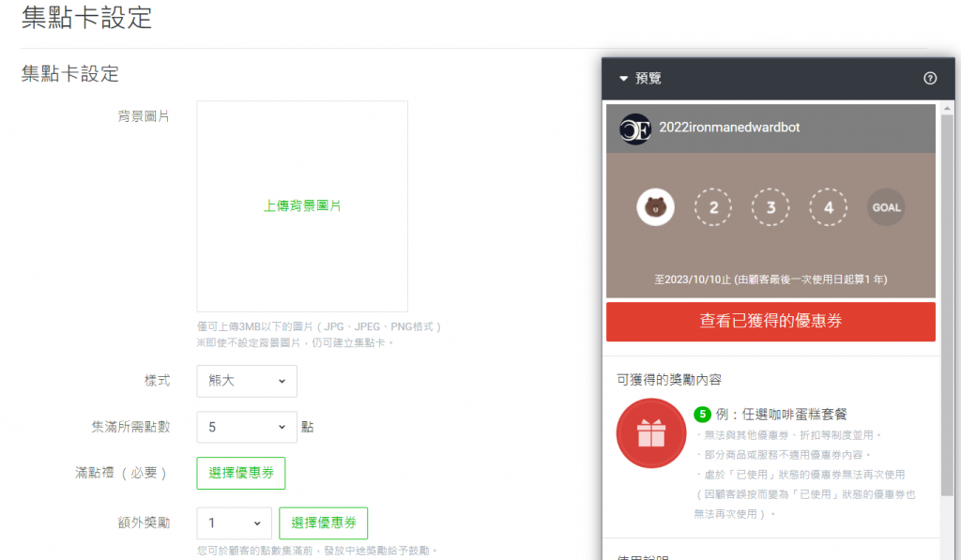
Task: Click the 2022ironmanedwardbot account name
Action: point(729,128)
